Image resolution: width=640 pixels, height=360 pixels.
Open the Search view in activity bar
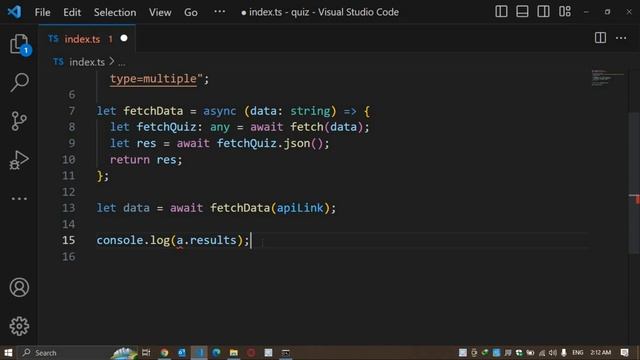pyautogui.click(x=19, y=82)
